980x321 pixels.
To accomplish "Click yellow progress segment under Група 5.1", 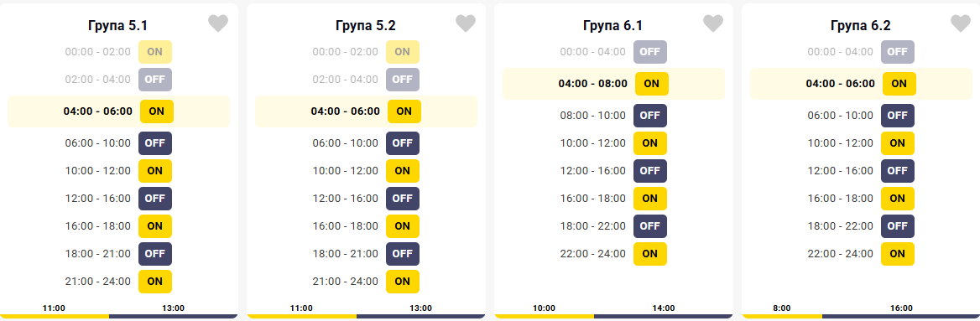I will click(x=55, y=316).
